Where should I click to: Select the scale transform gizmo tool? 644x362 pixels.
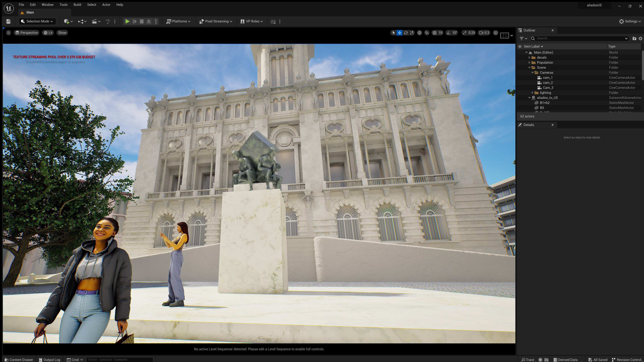tap(412, 33)
